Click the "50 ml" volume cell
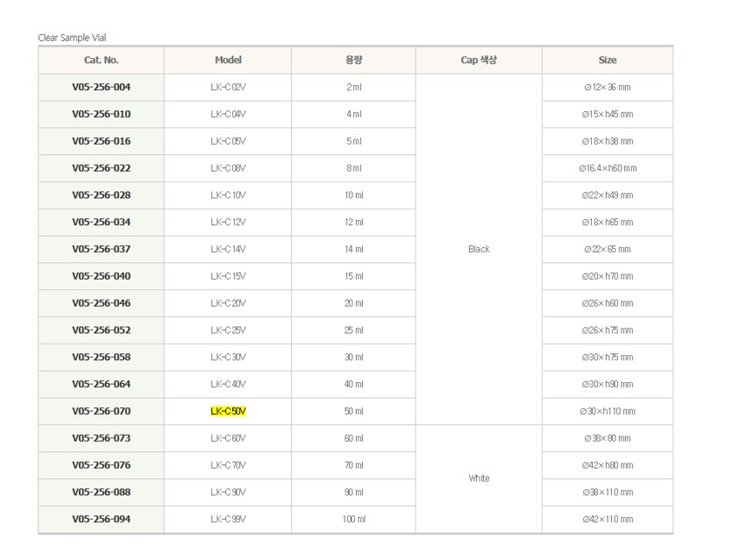This screenshot has width=754, height=560. pyautogui.click(x=354, y=411)
